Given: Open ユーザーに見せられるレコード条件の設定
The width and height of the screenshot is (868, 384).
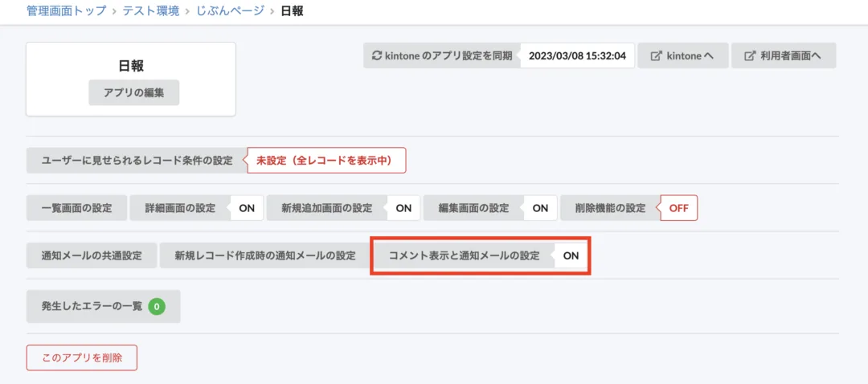Looking at the screenshot, I should [137, 161].
